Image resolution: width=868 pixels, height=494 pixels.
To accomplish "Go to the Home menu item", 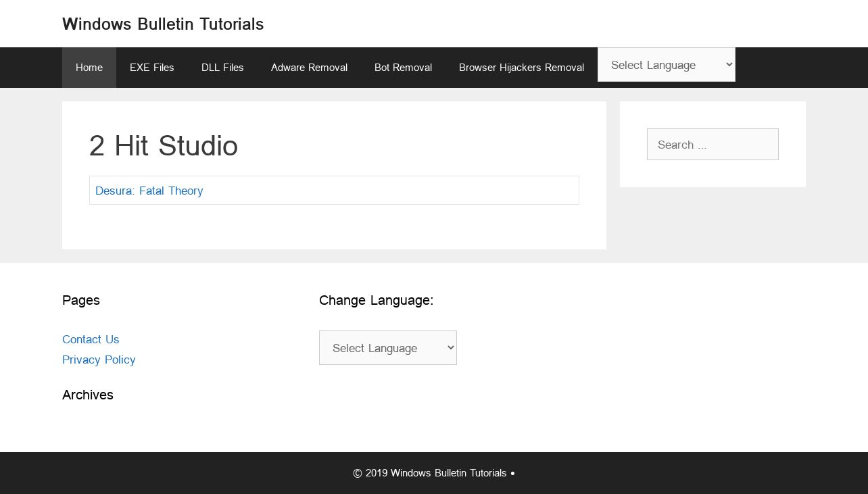I will click(x=89, y=68).
